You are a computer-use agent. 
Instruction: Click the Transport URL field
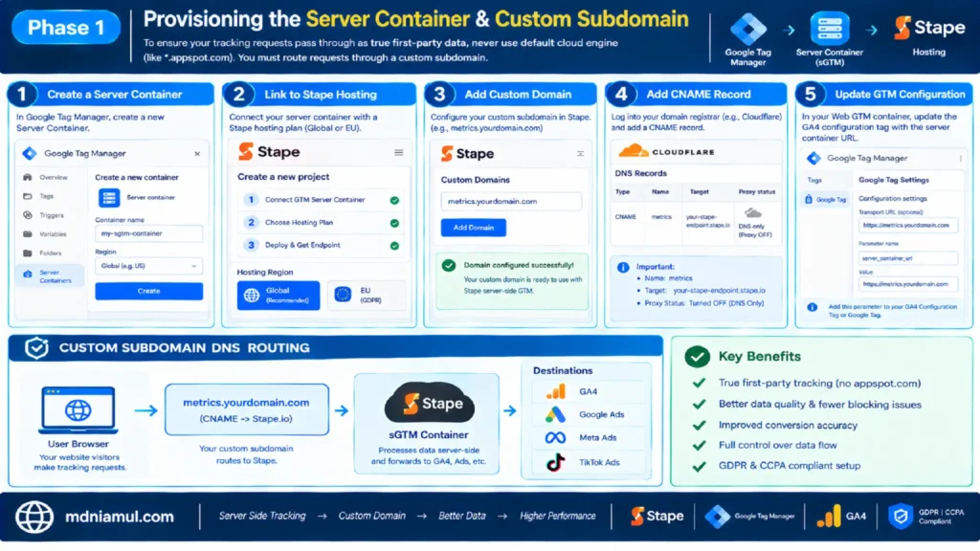tap(907, 225)
